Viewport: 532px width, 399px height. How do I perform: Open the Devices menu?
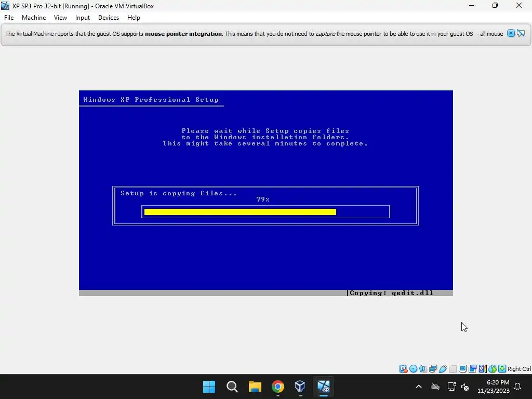point(109,18)
